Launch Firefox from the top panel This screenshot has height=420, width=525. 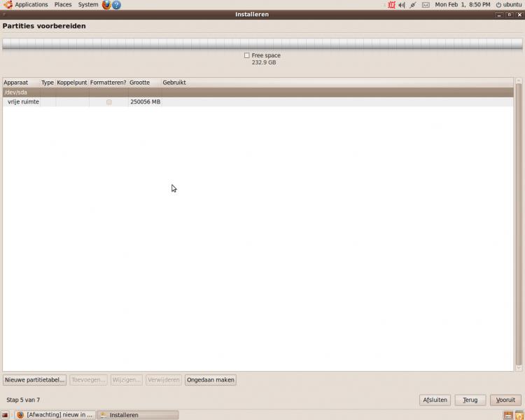(x=106, y=5)
